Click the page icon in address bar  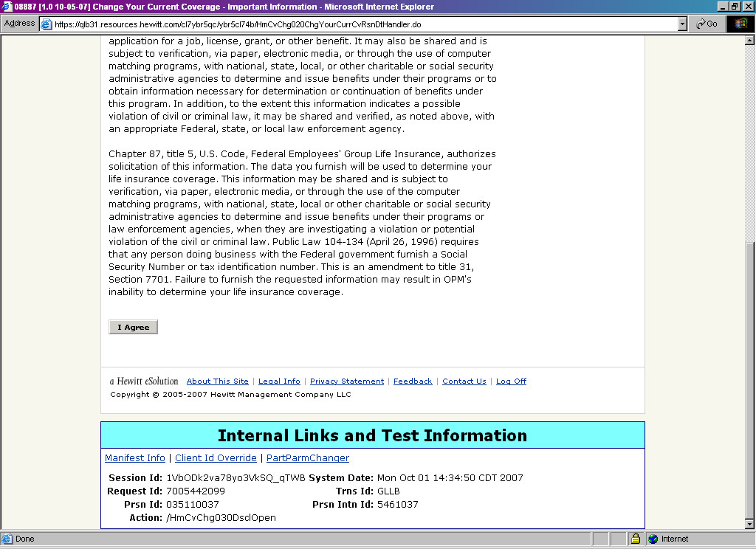47,24
